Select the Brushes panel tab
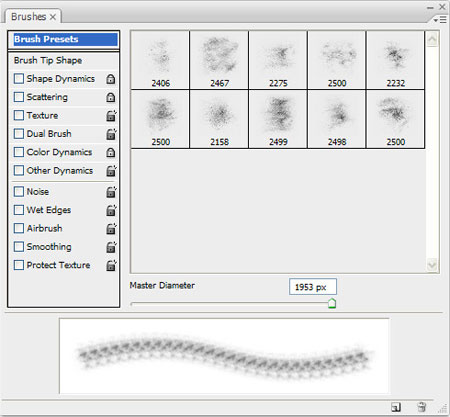This screenshot has width=450, height=417. click(x=33, y=16)
